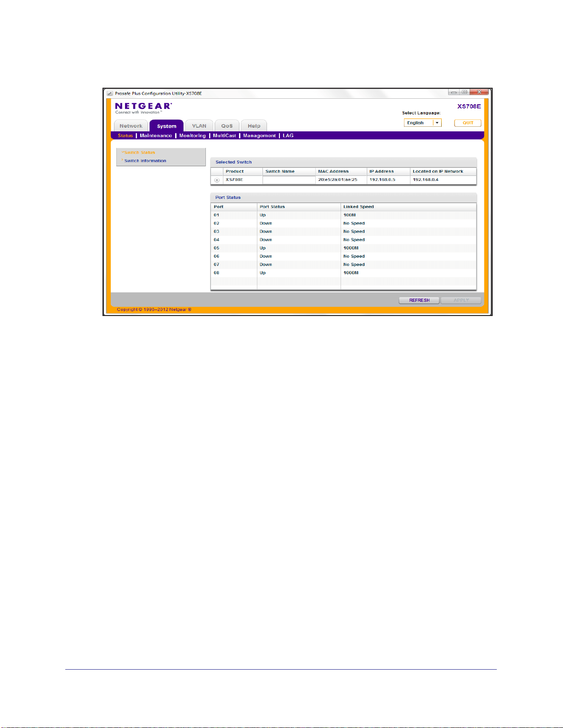563x728 pixels.
Task: Click the QUIT button
Action: [468, 123]
